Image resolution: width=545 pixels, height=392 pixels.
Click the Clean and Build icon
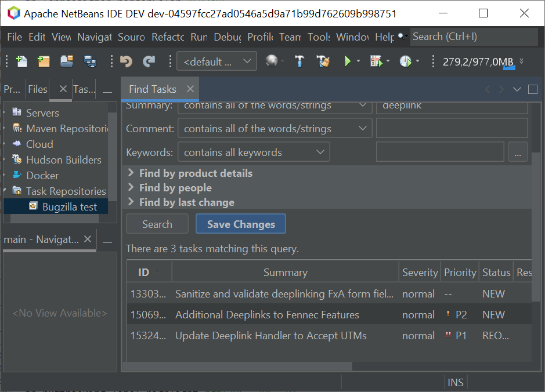[323, 61]
